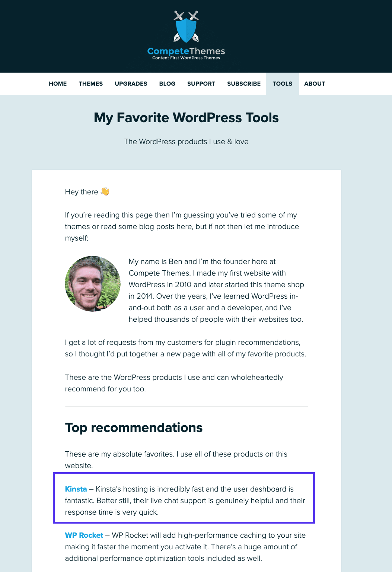Click the waving hand emoji
The width and height of the screenshot is (392, 572).
pos(105,191)
